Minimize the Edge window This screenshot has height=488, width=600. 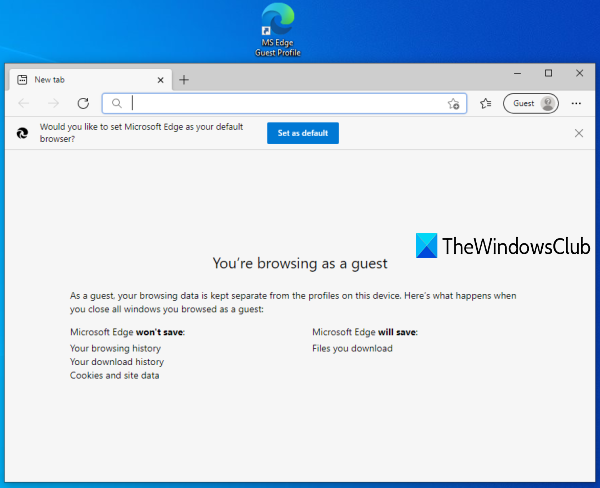tap(517, 74)
